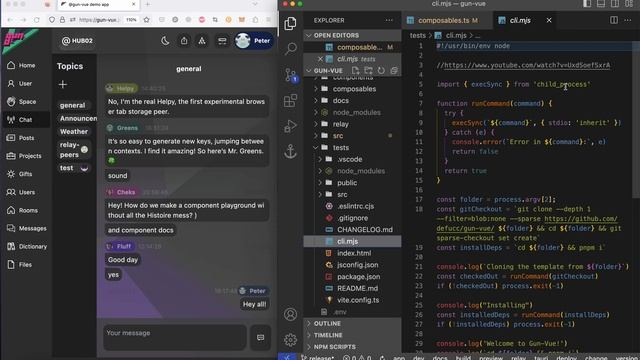Focus the Your message input field

(175, 338)
